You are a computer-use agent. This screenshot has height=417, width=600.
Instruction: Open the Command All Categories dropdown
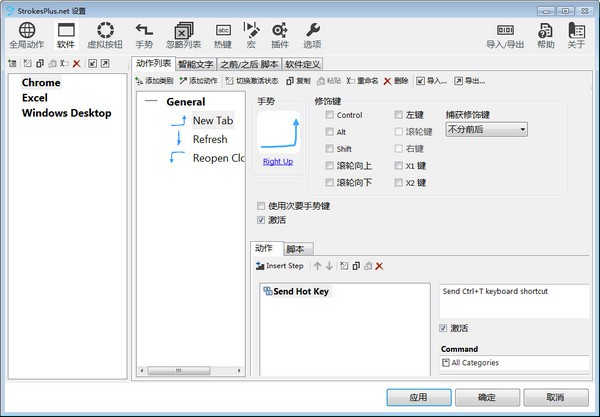[514, 363]
